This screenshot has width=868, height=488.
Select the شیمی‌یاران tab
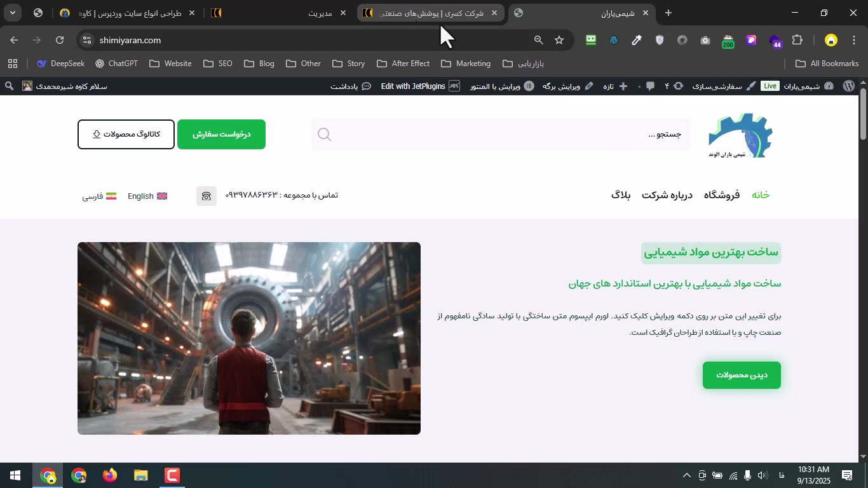click(582, 13)
